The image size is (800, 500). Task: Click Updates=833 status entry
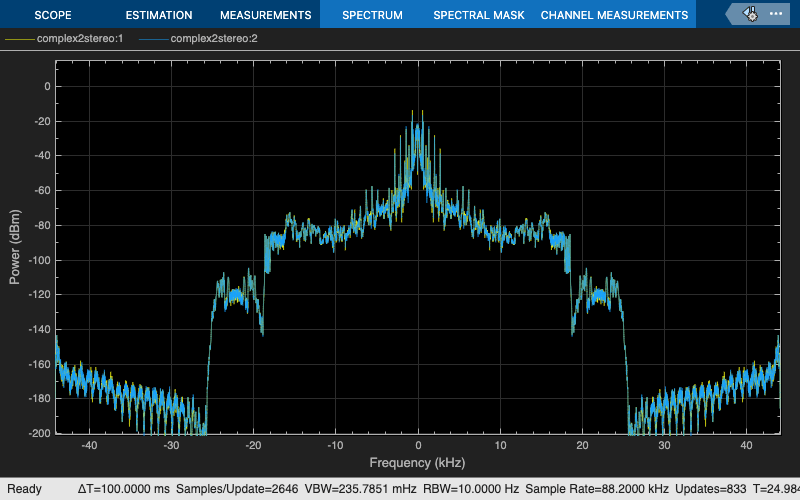710,489
